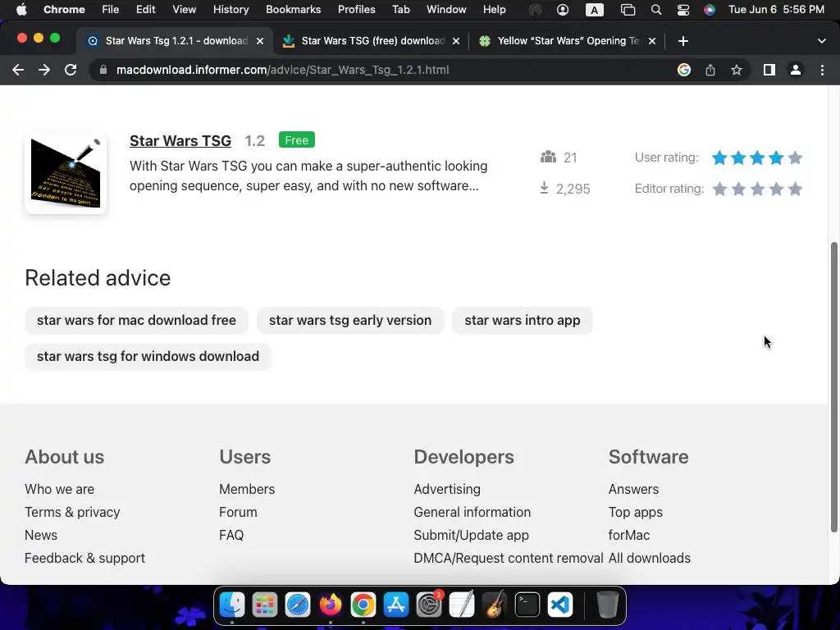Click the first user rating star
Screen dimensions: 840x630
[719, 157]
